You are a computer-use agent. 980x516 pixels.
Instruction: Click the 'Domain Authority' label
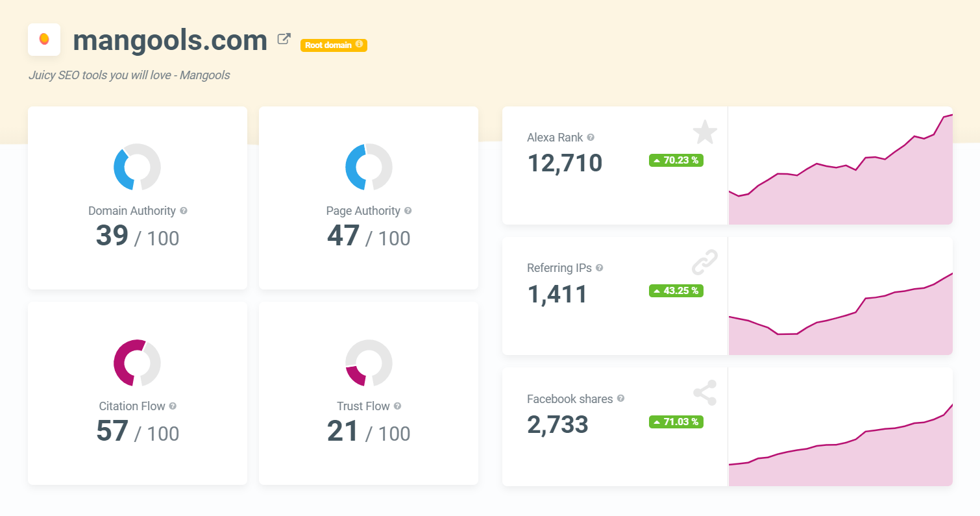point(132,211)
